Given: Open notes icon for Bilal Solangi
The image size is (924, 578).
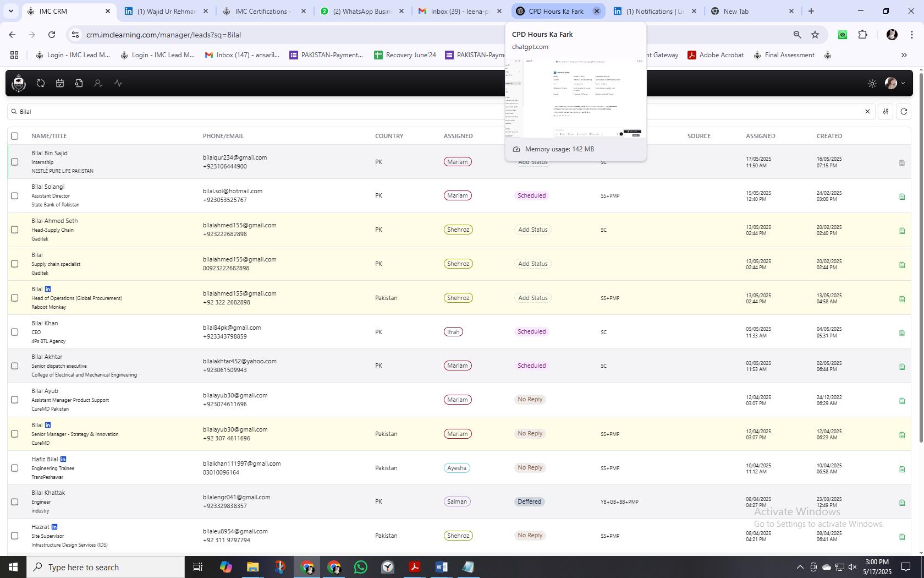Looking at the screenshot, I should (x=902, y=197).
